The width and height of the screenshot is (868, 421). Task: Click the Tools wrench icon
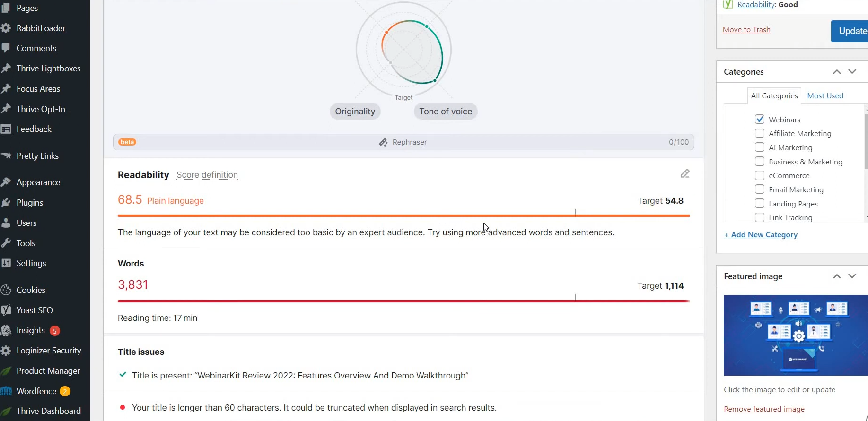6,243
